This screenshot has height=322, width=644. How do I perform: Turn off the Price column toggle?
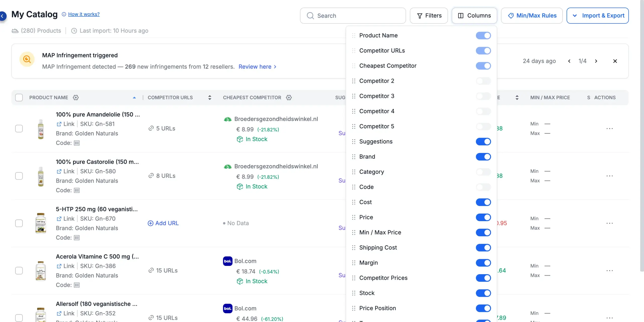(483, 217)
